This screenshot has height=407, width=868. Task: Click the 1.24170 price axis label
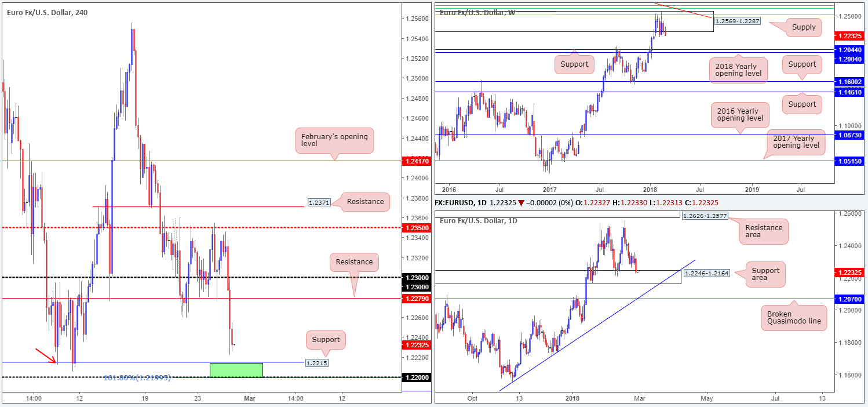click(x=415, y=160)
